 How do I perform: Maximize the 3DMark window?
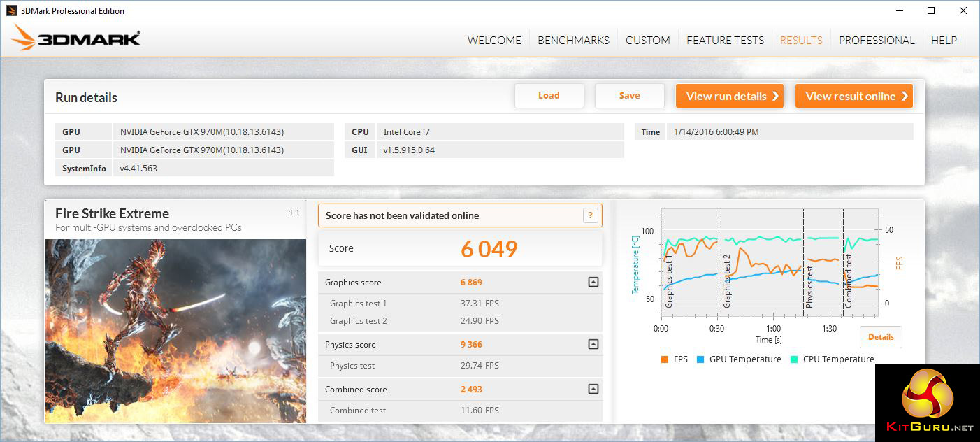tap(931, 10)
